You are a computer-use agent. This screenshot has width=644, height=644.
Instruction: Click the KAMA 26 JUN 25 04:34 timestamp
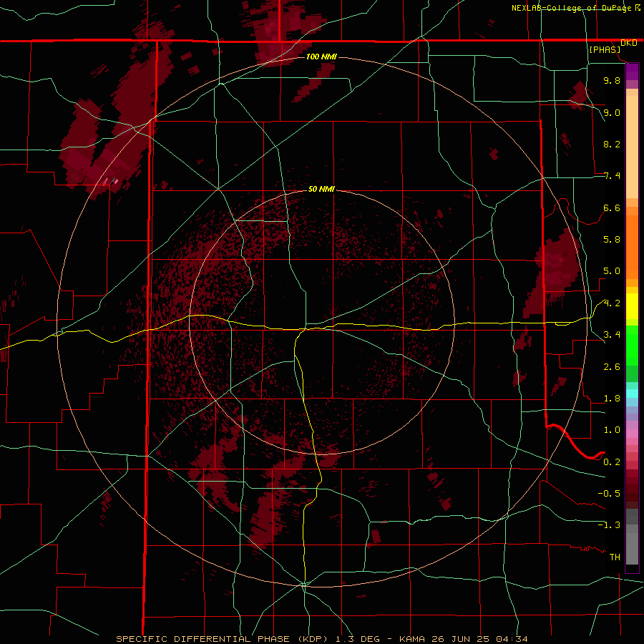click(464, 639)
